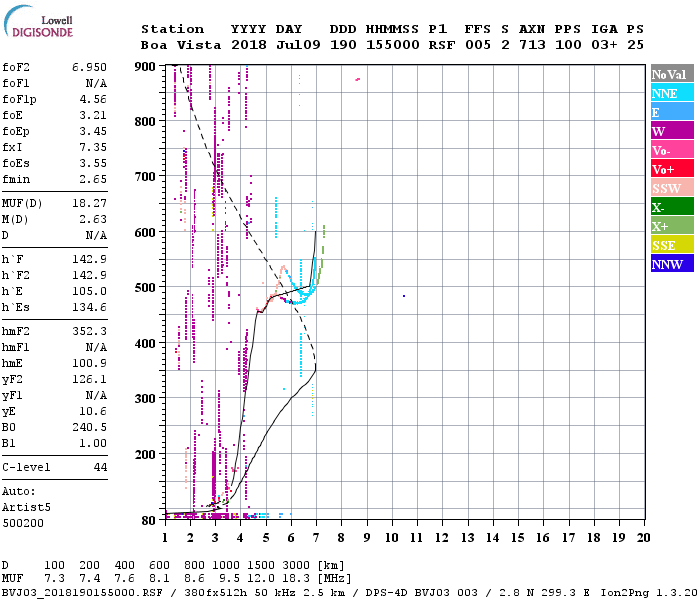Click the 500200 version number

point(23,523)
